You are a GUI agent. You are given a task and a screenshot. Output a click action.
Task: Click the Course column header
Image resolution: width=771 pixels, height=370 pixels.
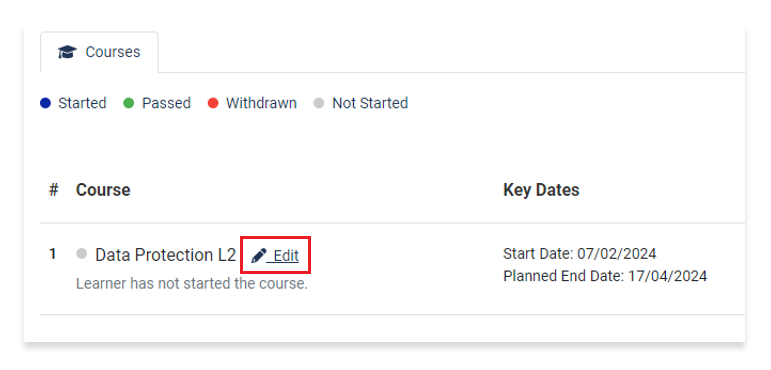tap(103, 190)
